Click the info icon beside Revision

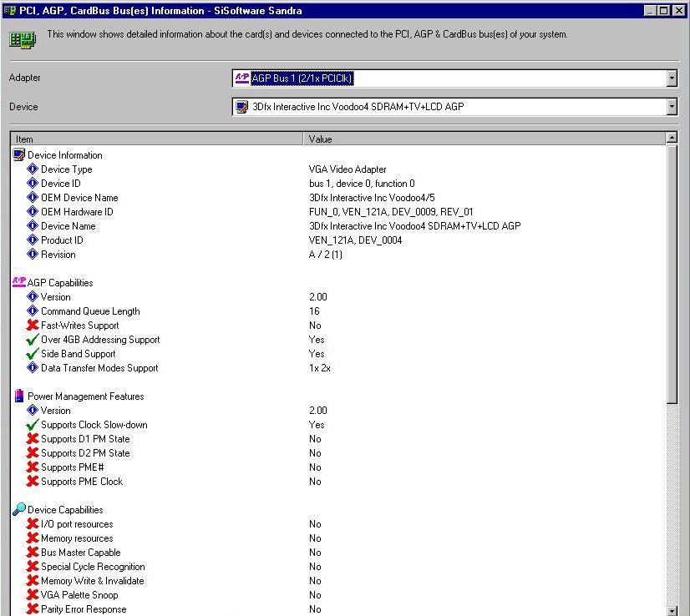click(x=33, y=254)
